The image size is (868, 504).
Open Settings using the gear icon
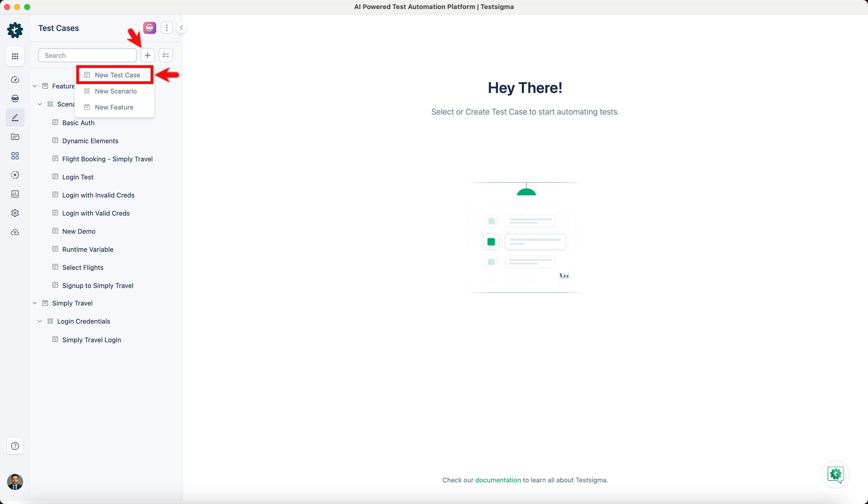[x=15, y=213]
